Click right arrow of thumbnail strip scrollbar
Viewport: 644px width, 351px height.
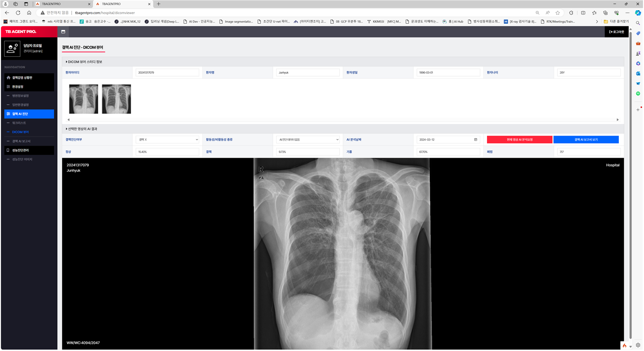(618, 120)
